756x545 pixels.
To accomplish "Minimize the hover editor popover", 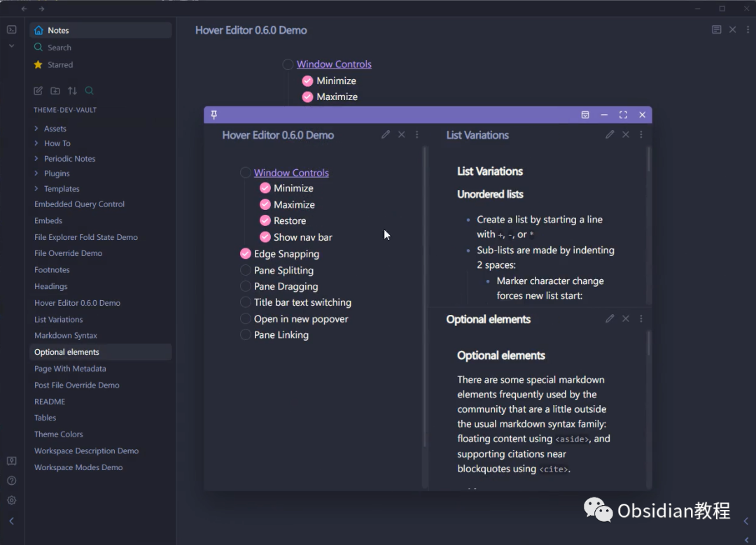I will pyautogui.click(x=604, y=115).
